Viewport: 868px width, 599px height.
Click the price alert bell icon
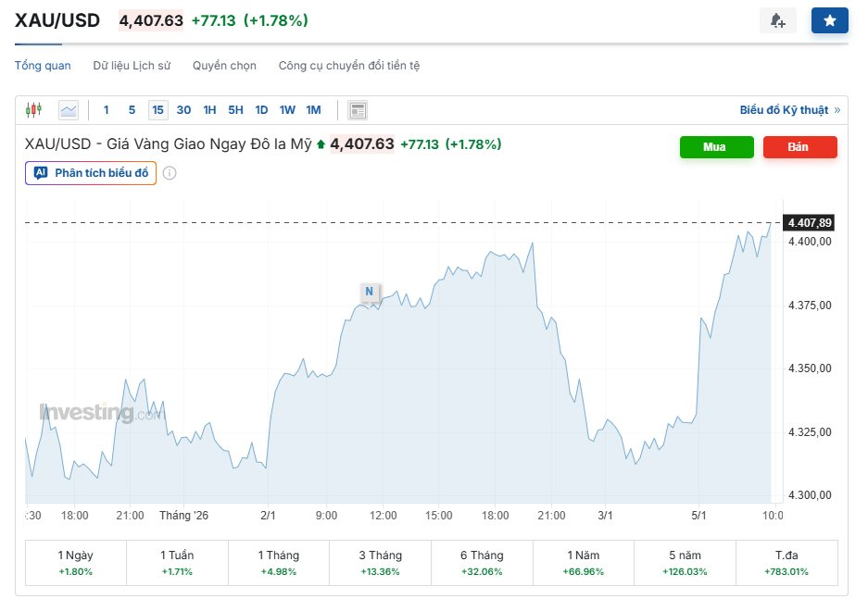(777, 20)
